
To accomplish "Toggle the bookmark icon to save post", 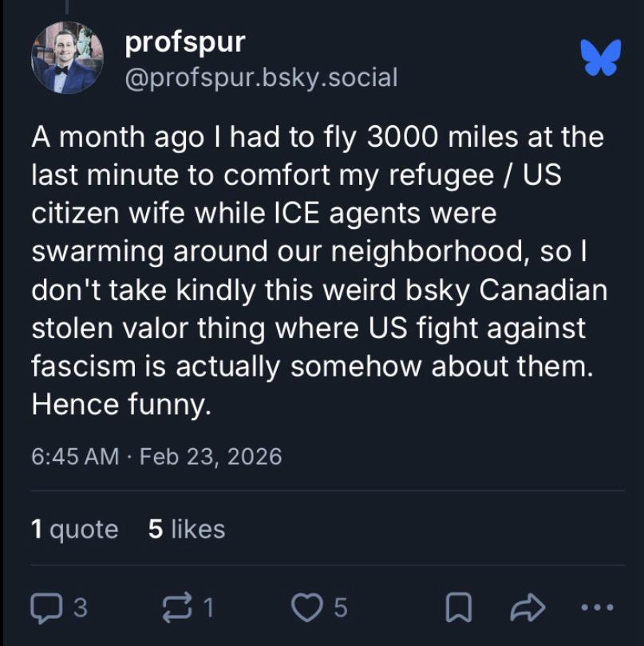I will (x=458, y=610).
